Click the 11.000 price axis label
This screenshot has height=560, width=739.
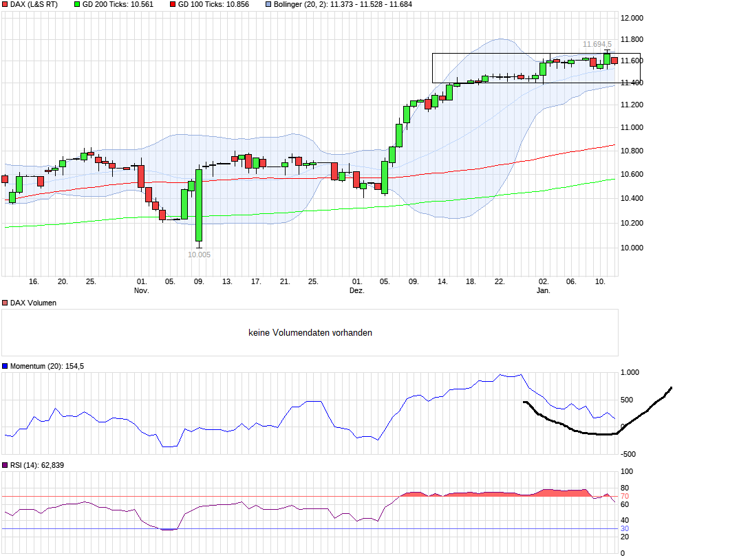(632, 127)
